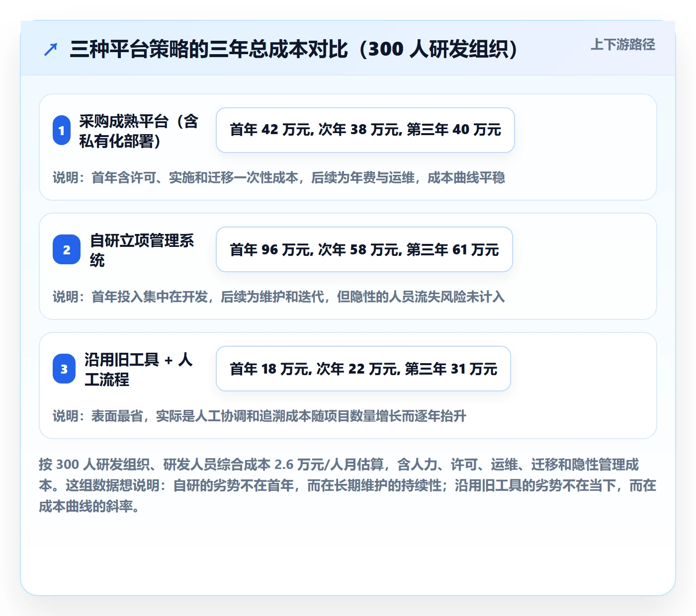Click the number 3 badge
This screenshot has width=696, height=616.
tap(64, 369)
